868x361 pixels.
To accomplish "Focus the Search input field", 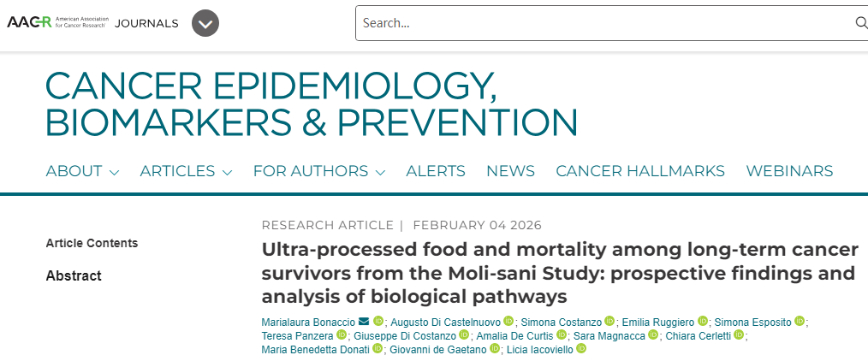I will (599, 23).
